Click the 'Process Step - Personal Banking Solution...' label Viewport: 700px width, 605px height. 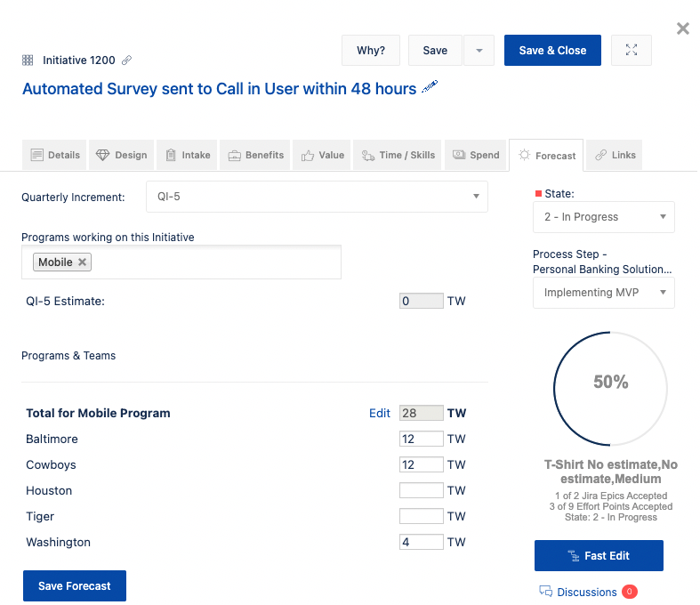click(602, 262)
